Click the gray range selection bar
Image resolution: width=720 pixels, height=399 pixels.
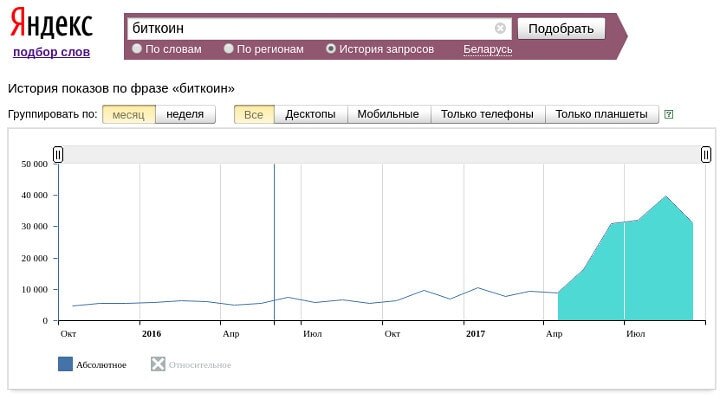coord(382,155)
